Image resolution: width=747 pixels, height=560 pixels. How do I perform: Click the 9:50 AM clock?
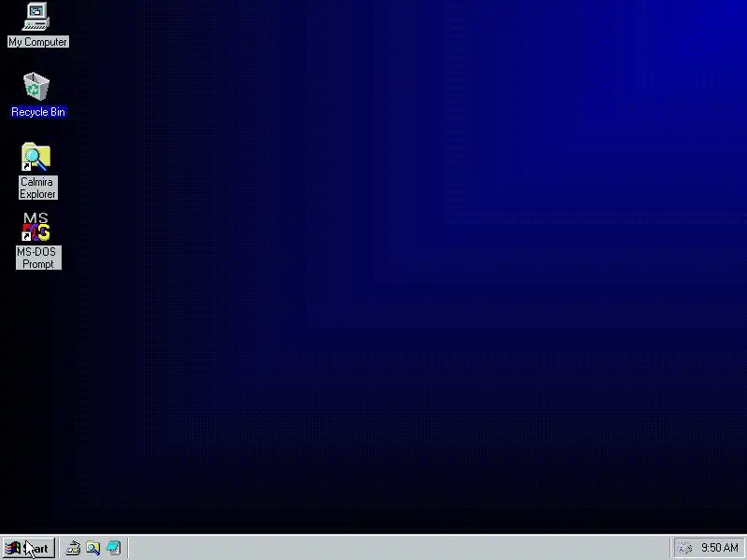click(719, 548)
